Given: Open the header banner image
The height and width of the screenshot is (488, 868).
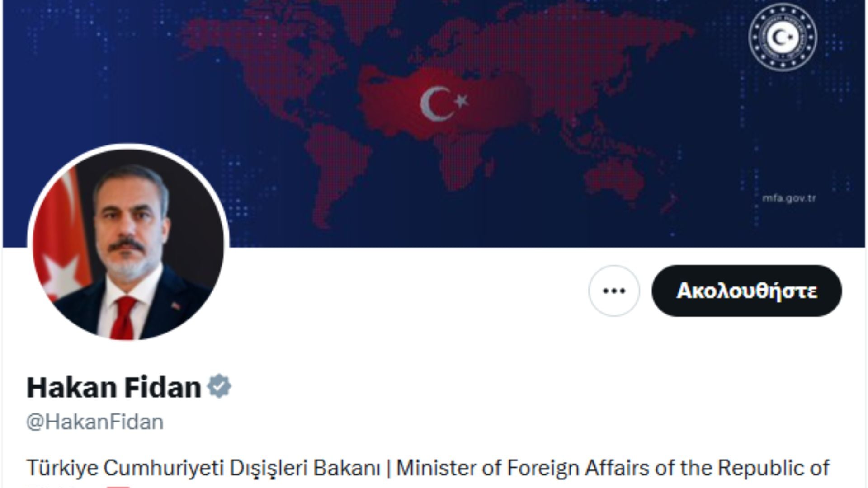Looking at the screenshot, I should [x=434, y=124].
